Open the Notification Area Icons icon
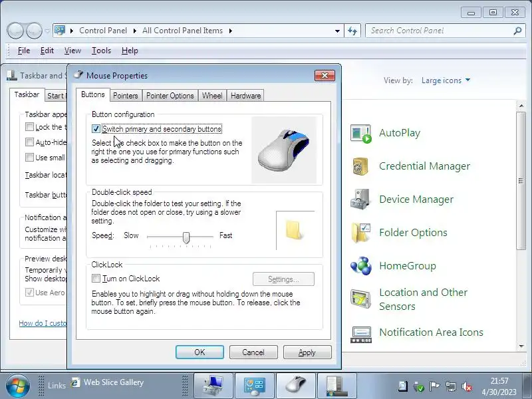Viewport: 532px width, 399px height. tap(361, 334)
